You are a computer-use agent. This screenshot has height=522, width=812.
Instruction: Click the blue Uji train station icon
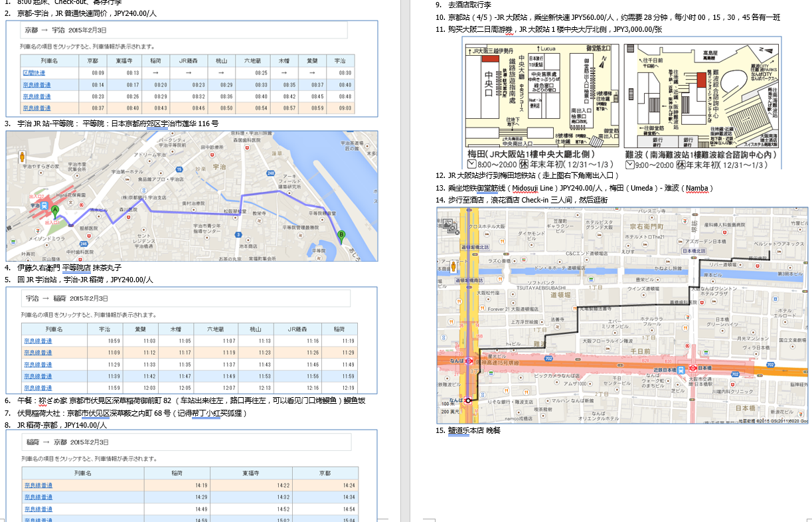(43, 207)
